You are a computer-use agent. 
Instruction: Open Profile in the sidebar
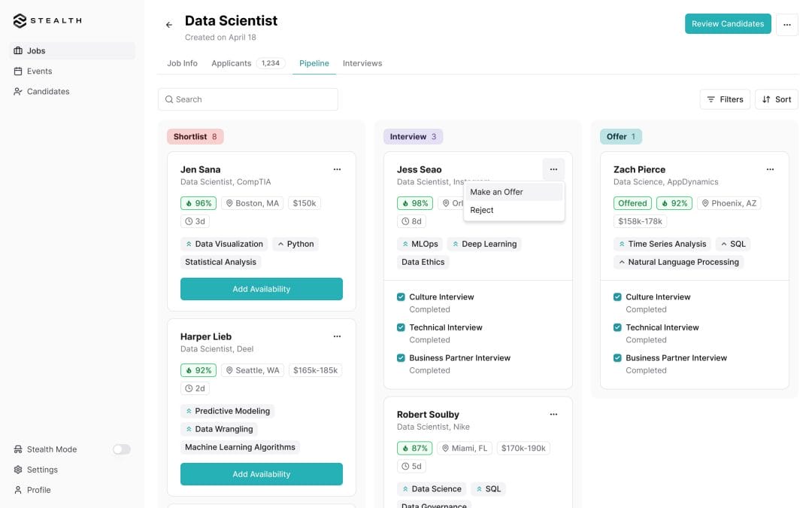pyautogui.click(x=38, y=490)
